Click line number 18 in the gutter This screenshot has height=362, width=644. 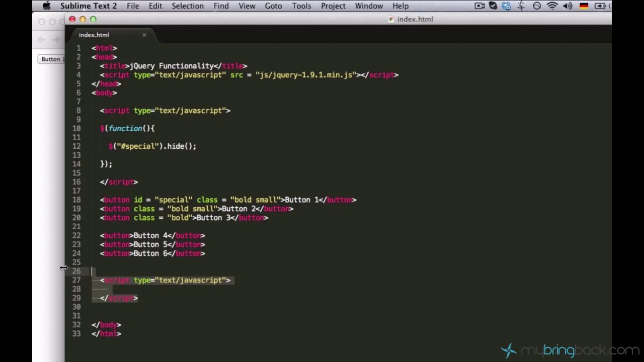pyautogui.click(x=76, y=200)
